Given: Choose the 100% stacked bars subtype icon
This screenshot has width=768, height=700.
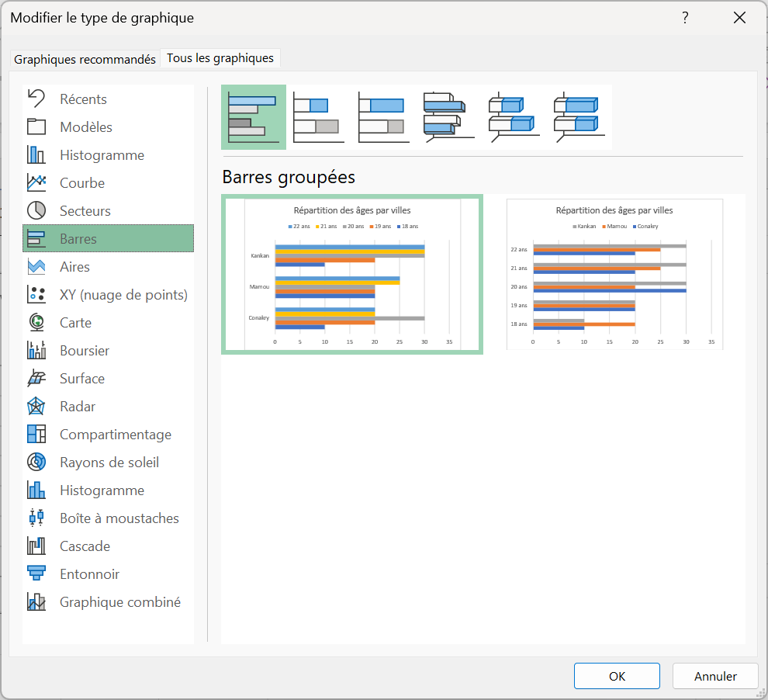Looking at the screenshot, I should pyautogui.click(x=383, y=117).
